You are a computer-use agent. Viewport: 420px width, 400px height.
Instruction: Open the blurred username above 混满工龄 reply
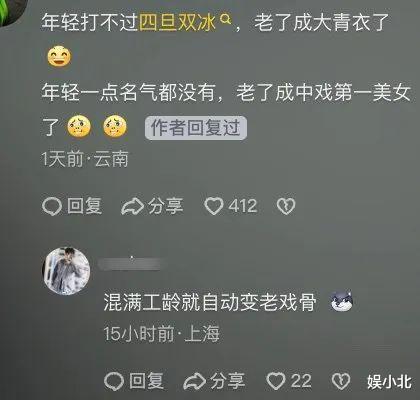click(x=130, y=264)
